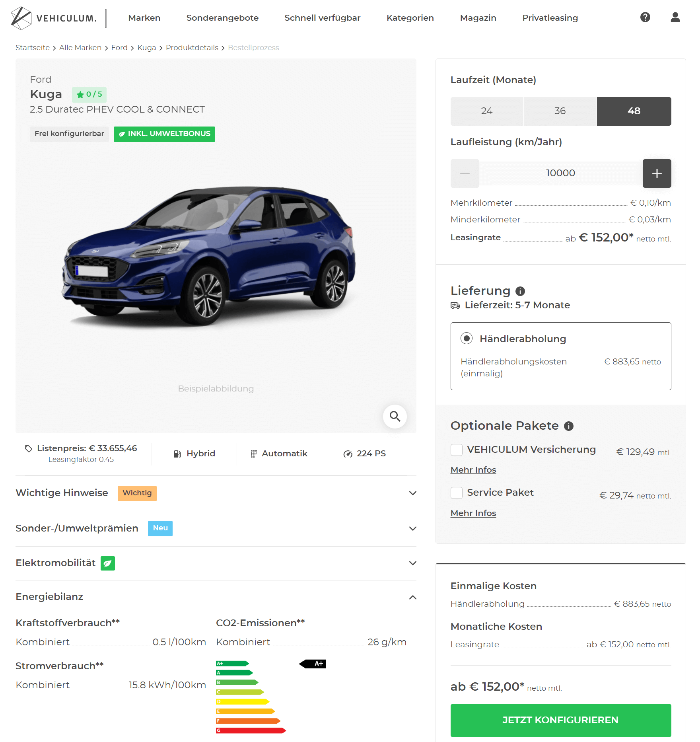Click the red G efficiency bar

point(251,730)
